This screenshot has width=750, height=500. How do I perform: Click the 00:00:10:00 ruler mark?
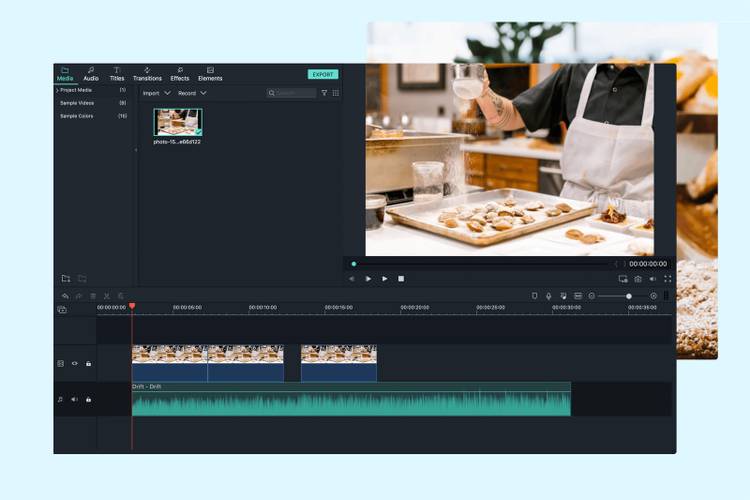point(263,308)
